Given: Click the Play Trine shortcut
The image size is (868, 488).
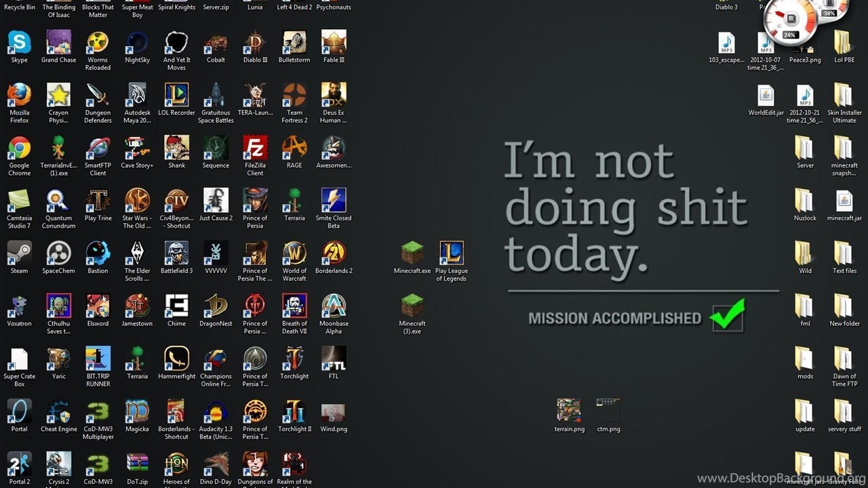Looking at the screenshot, I should [98, 201].
